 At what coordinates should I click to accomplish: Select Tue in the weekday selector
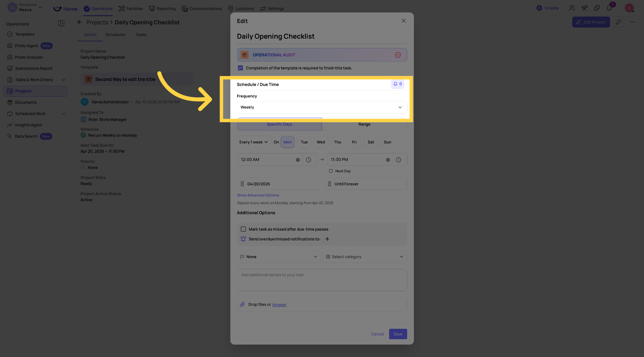304,142
